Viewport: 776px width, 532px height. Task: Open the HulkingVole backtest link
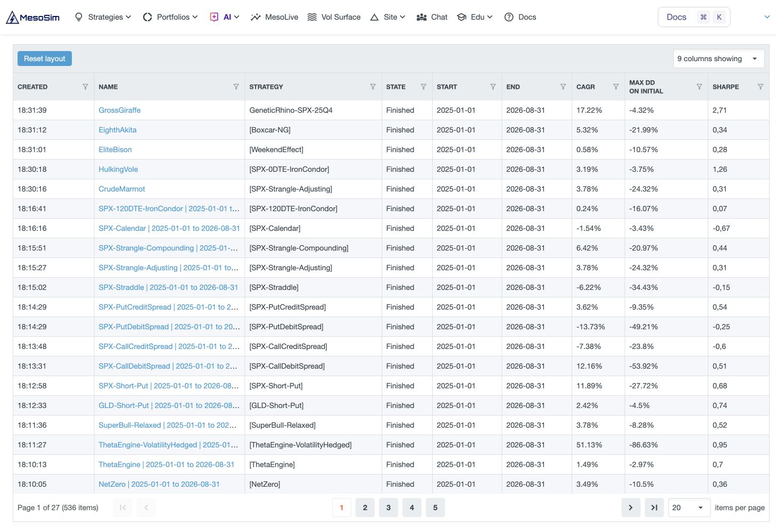pos(118,169)
